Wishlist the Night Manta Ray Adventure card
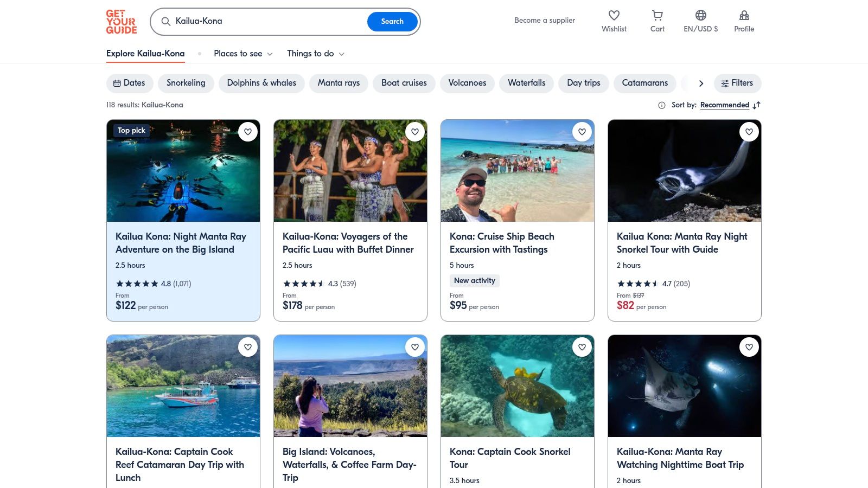Screen dimensions: 868x488 (248, 132)
